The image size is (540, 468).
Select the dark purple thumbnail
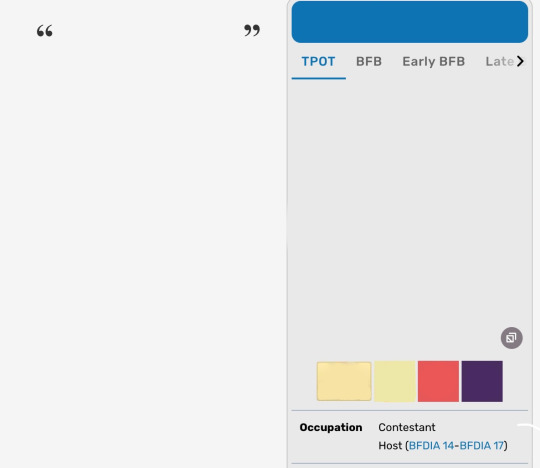click(482, 381)
